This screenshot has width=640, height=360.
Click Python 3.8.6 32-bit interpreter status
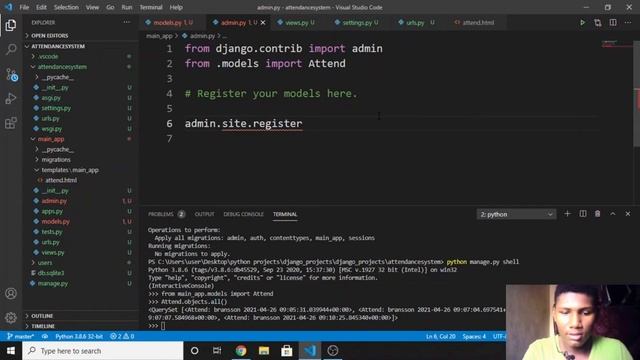tap(79, 336)
